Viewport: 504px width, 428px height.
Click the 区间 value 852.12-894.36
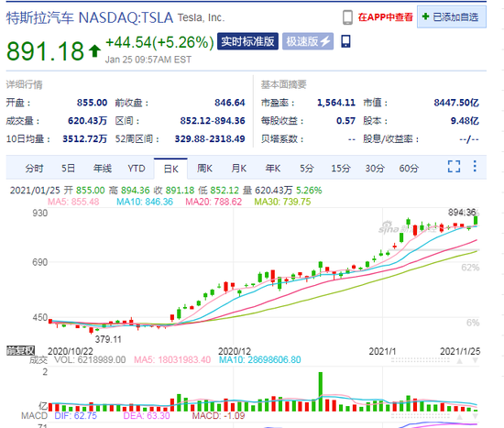[x=213, y=121]
